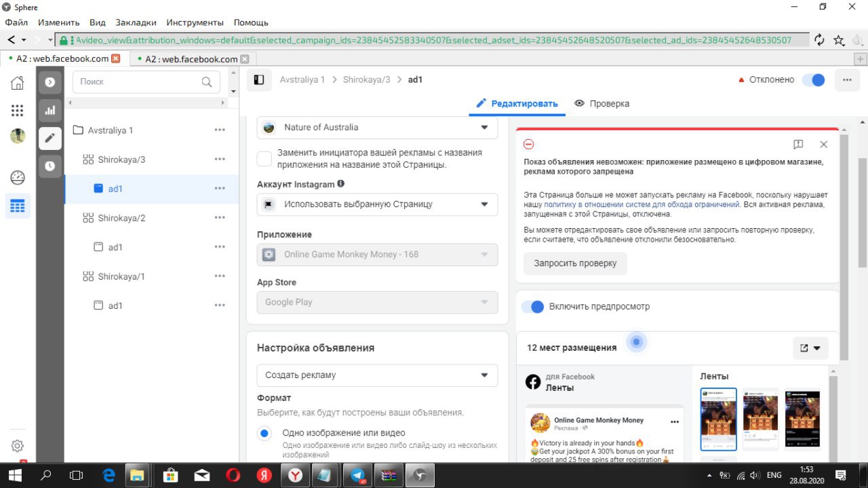Viewport: 868px width, 488px height.
Task: Switch to the Редактировать tab
Action: [x=517, y=104]
